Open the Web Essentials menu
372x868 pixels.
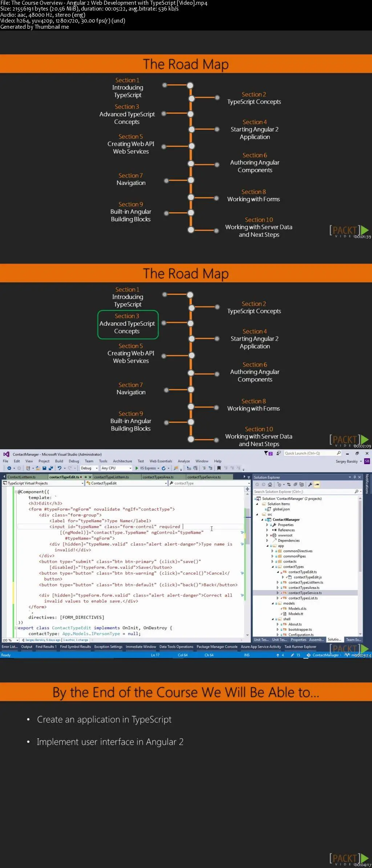click(x=161, y=461)
